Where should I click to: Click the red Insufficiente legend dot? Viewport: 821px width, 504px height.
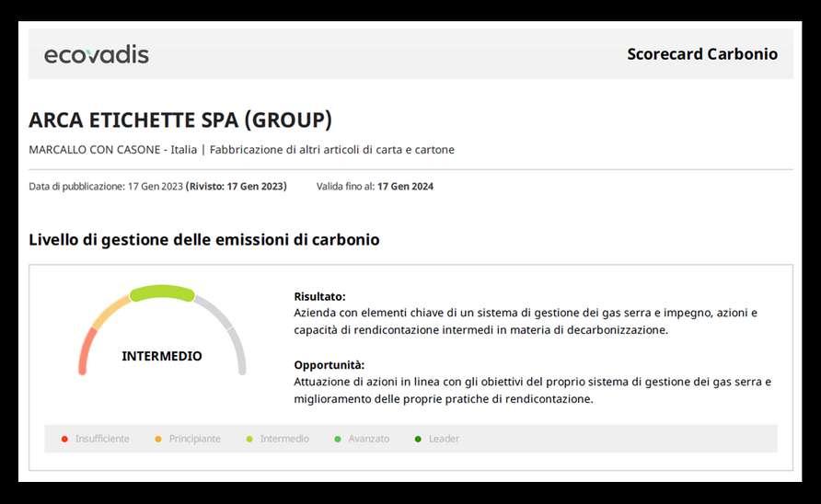pyautogui.click(x=64, y=439)
